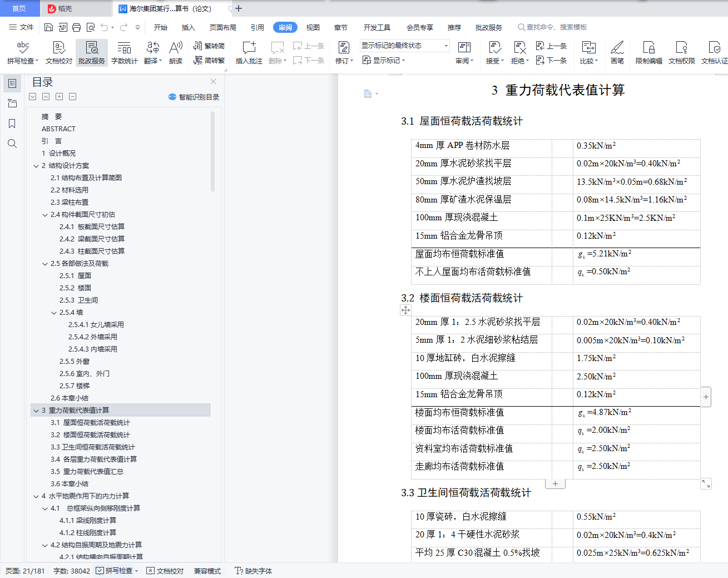
Task: Close the 目录 navigation pane
Action: click(x=213, y=82)
